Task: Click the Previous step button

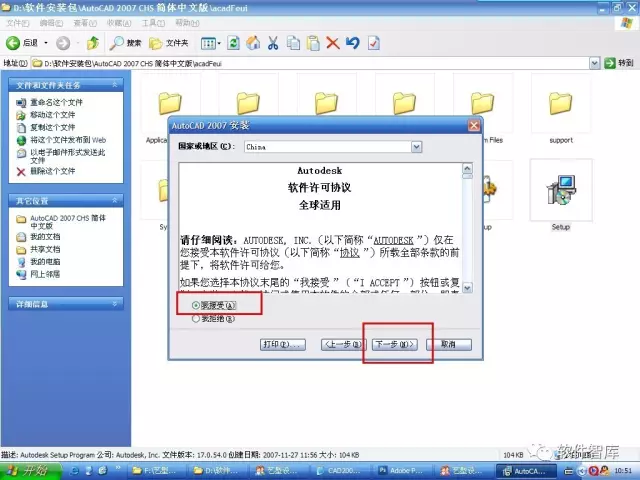Action: click(343, 344)
